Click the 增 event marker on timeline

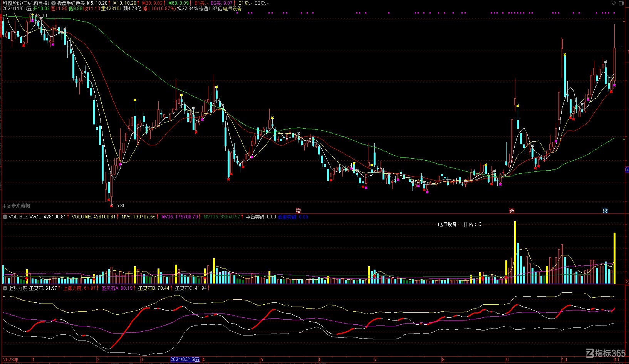(298, 210)
